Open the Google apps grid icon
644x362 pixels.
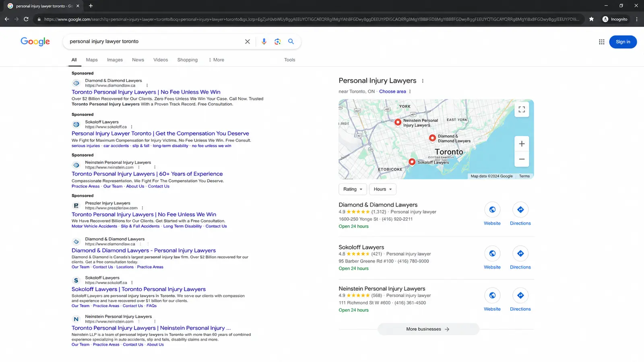pyautogui.click(x=602, y=42)
